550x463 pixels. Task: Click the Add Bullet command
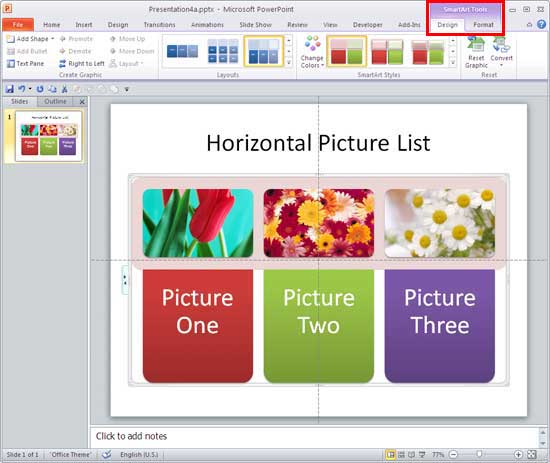27,51
